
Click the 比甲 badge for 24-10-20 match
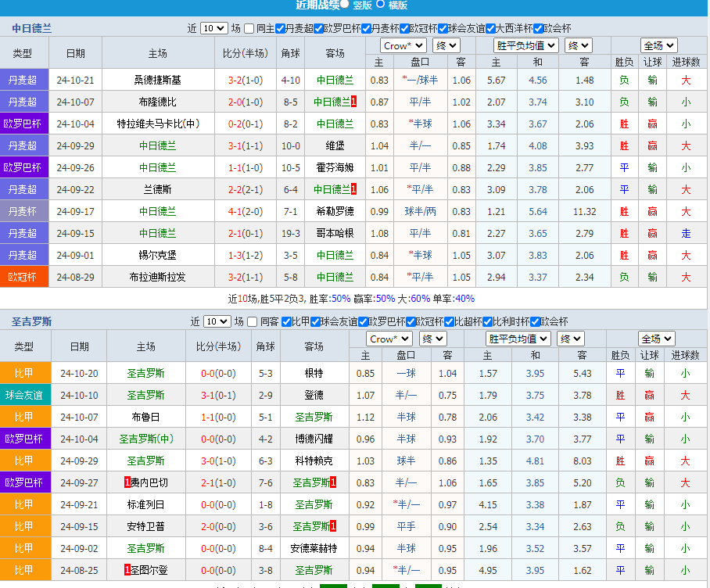pyautogui.click(x=25, y=373)
